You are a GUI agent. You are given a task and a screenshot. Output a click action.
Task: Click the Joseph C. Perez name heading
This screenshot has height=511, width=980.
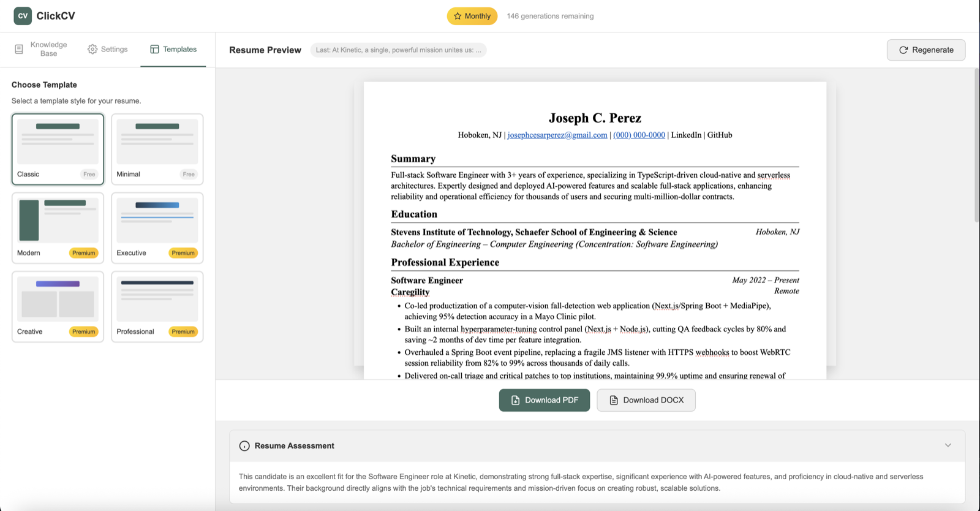click(595, 118)
